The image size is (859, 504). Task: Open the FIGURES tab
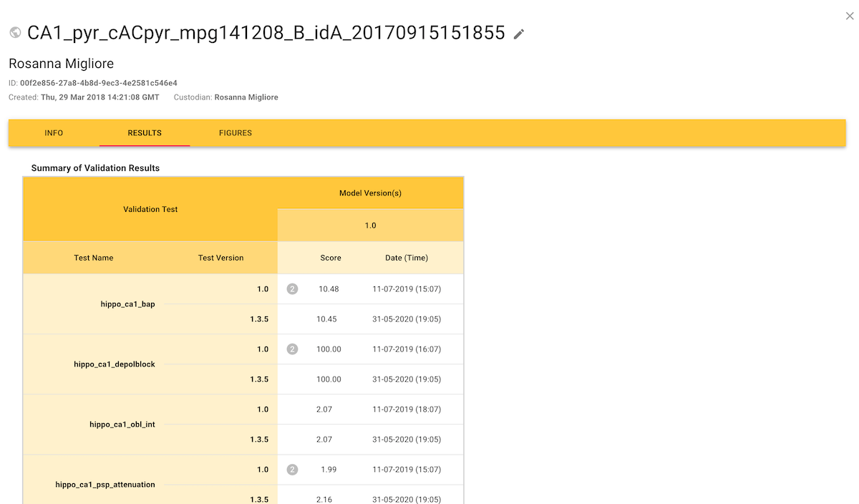[x=236, y=133]
